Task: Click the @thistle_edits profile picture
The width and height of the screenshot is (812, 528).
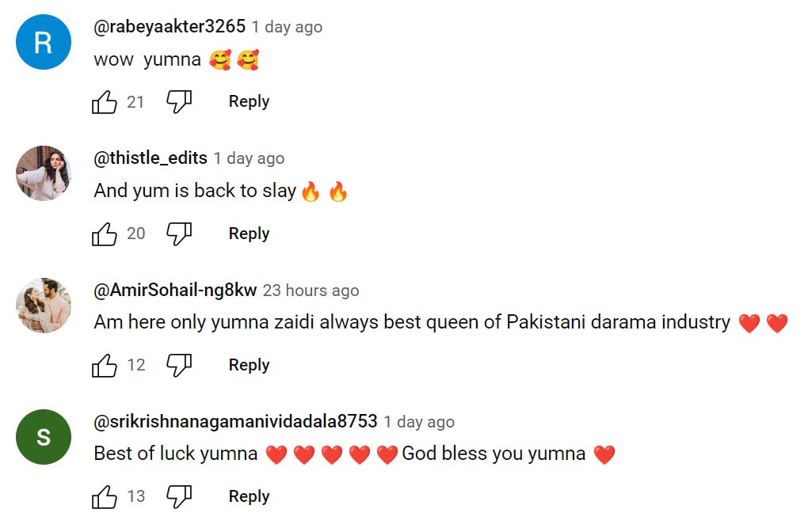Action: pyautogui.click(x=44, y=173)
